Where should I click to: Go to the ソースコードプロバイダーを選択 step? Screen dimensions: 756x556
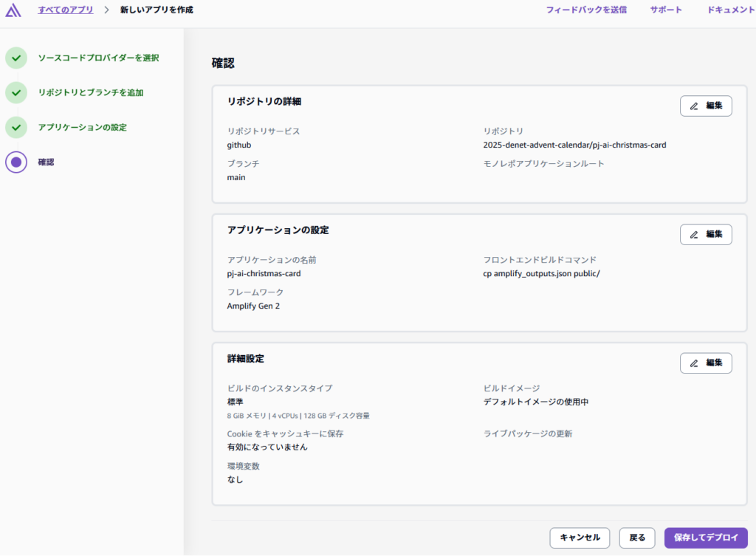(98, 58)
